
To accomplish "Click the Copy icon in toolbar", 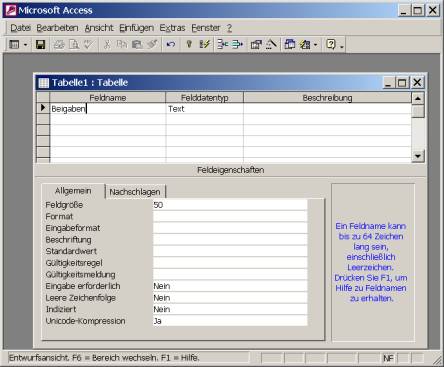I will 122,44.
